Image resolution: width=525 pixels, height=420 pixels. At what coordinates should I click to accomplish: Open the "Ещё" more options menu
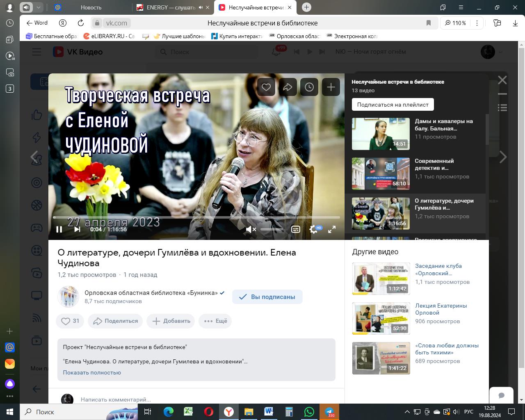pyautogui.click(x=215, y=321)
